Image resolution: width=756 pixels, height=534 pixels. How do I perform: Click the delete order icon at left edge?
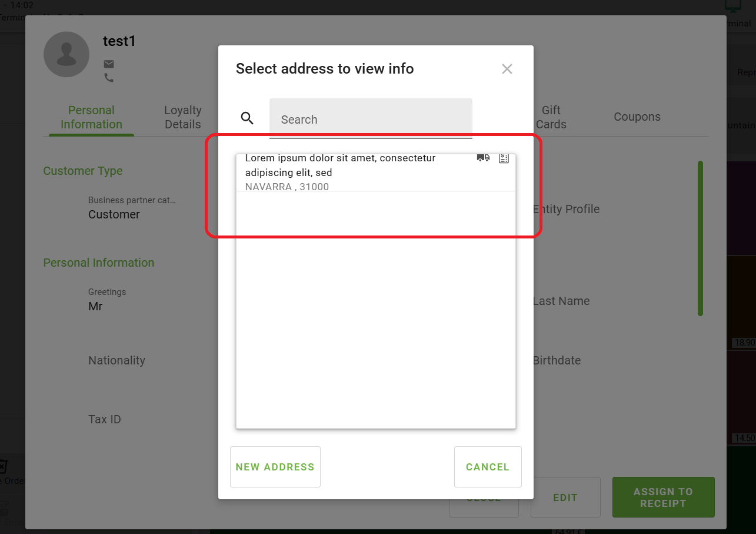point(2,467)
